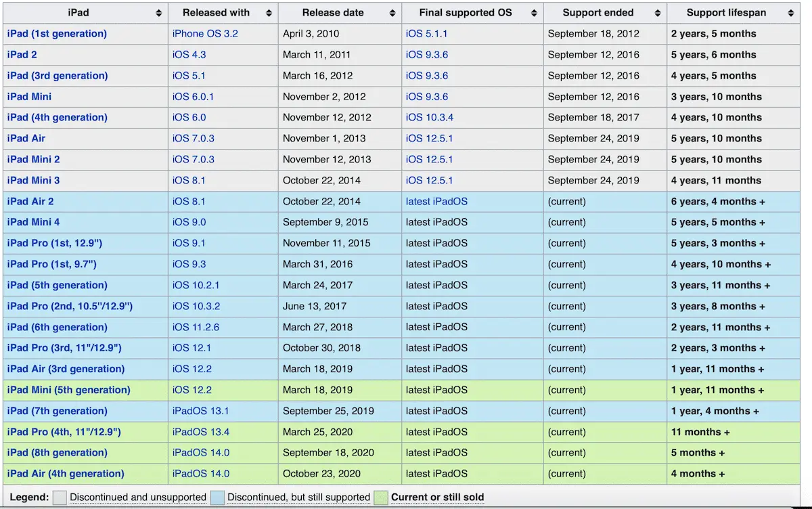Click the gray Discontinued and unsupported swatch
Viewport: 812px width, 509px height.
point(60,497)
